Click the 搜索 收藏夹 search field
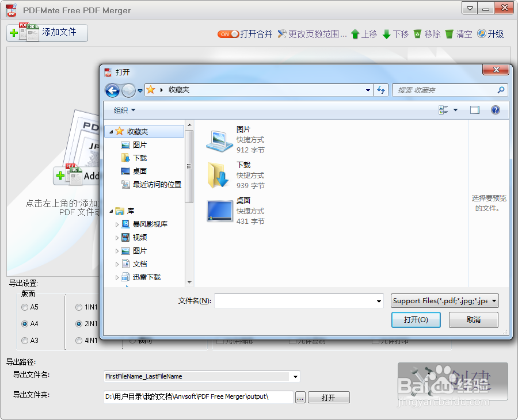Image resolution: width=518 pixels, height=420 pixels. [x=444, y=90]
